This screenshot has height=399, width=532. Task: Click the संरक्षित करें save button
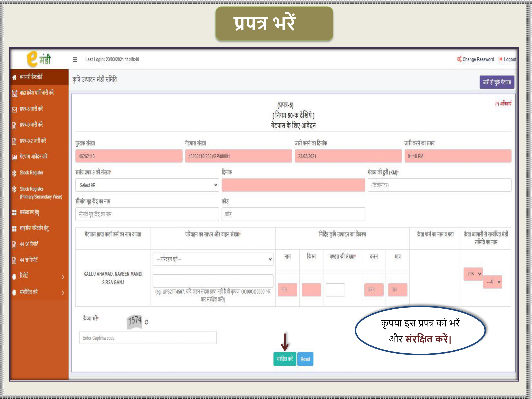click(x=285, y=359)
